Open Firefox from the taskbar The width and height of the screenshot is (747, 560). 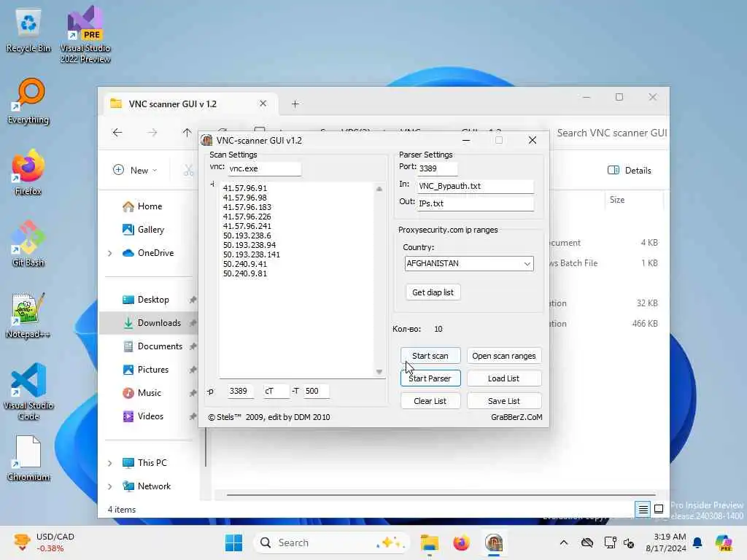461,542
